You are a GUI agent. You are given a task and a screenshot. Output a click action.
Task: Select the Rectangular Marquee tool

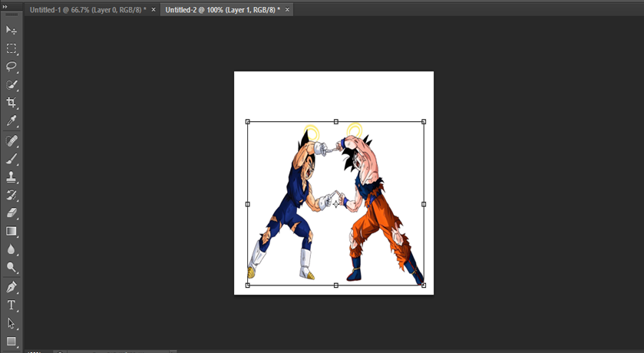[x=11, y=48]
